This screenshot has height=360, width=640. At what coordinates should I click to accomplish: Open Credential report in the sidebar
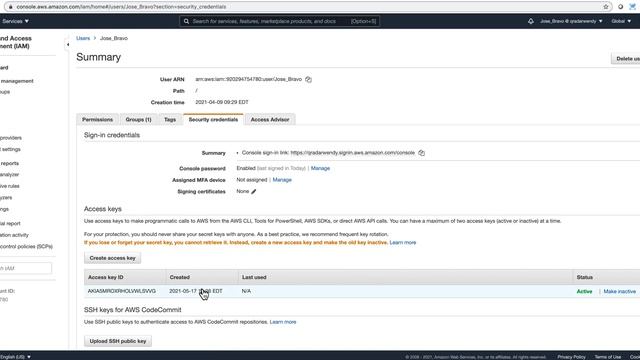point(10,224)
